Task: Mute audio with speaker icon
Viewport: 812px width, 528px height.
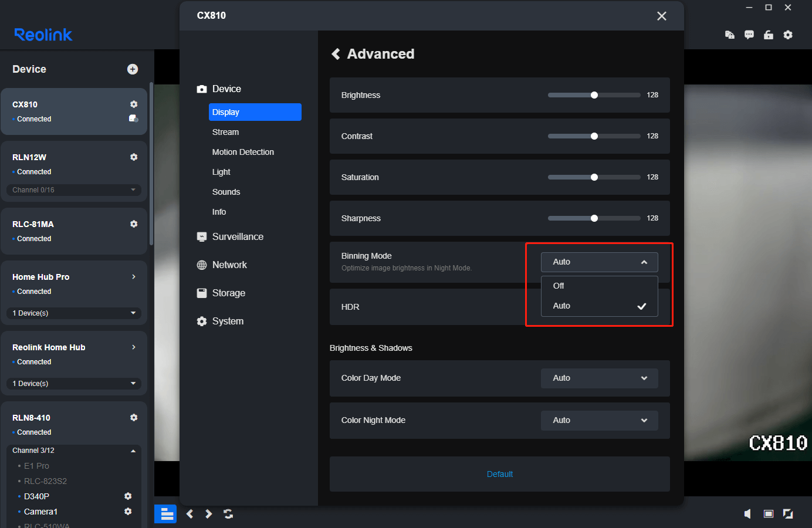Action: tap(747, 514)
